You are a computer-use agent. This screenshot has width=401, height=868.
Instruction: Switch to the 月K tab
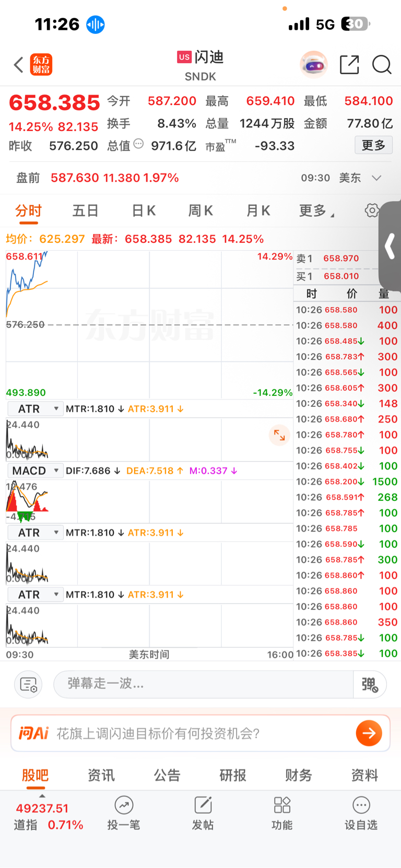coord(258,211)
